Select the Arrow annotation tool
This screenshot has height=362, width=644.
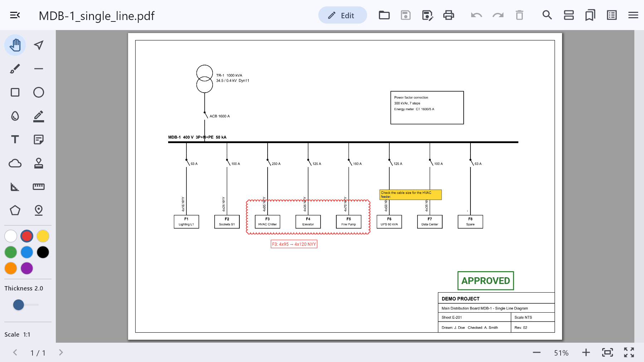(39, 45)
